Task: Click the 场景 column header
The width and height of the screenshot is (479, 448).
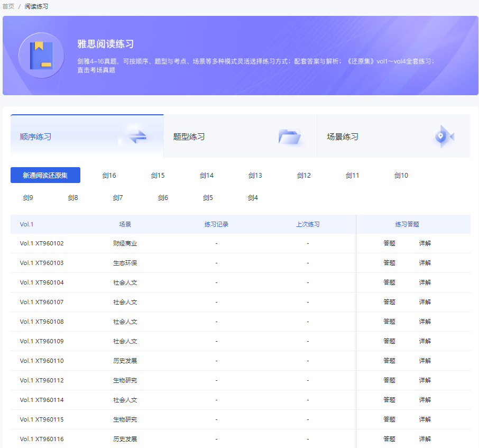Action: click(x=125, y=224)
